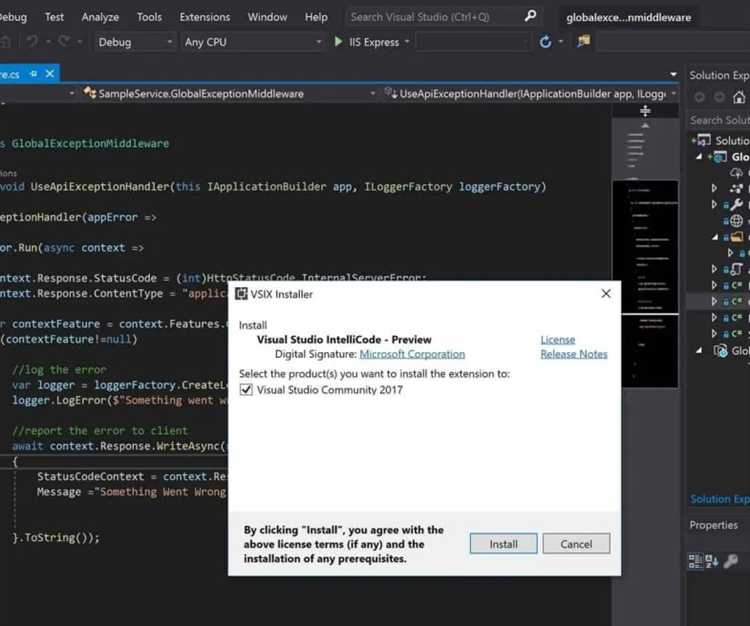Click the Search Solution Explorer input box
The image size is (750, 626).
coord(719,120)
